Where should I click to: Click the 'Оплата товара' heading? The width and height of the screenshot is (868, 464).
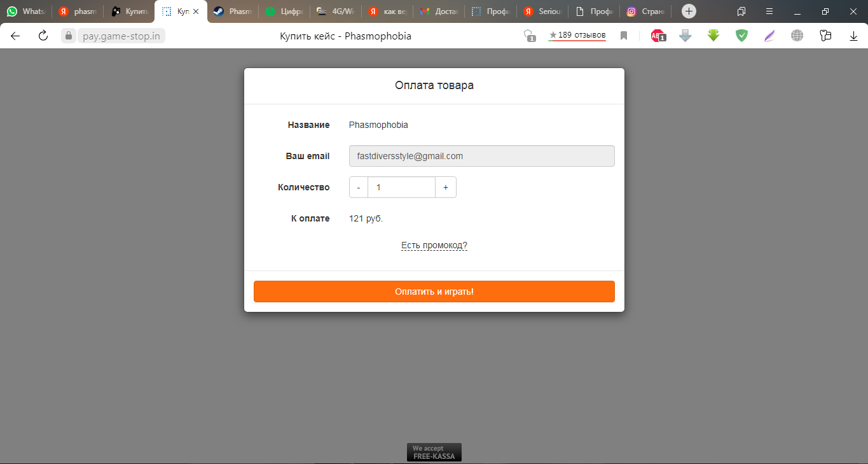pyautogui.click(x=434, y=85)
